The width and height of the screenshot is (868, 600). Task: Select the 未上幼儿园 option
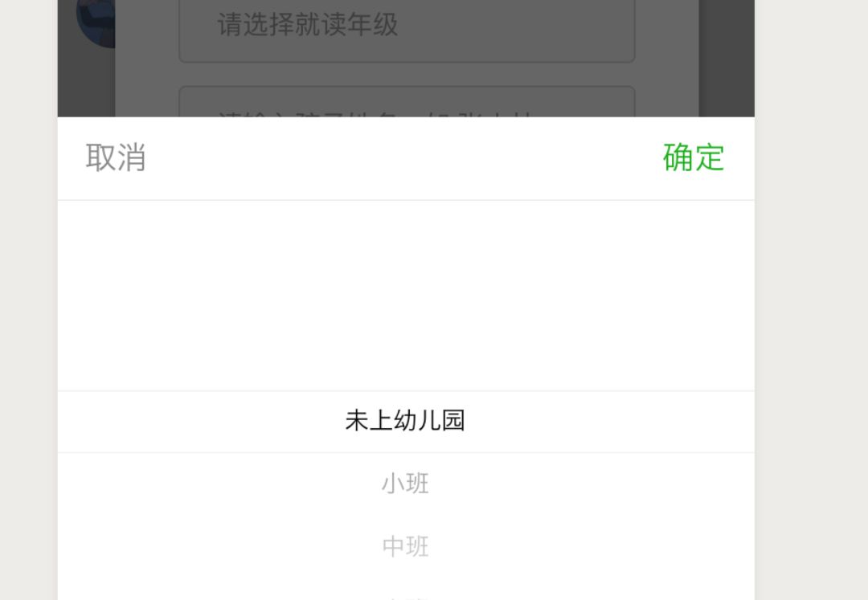click(405, 421)
